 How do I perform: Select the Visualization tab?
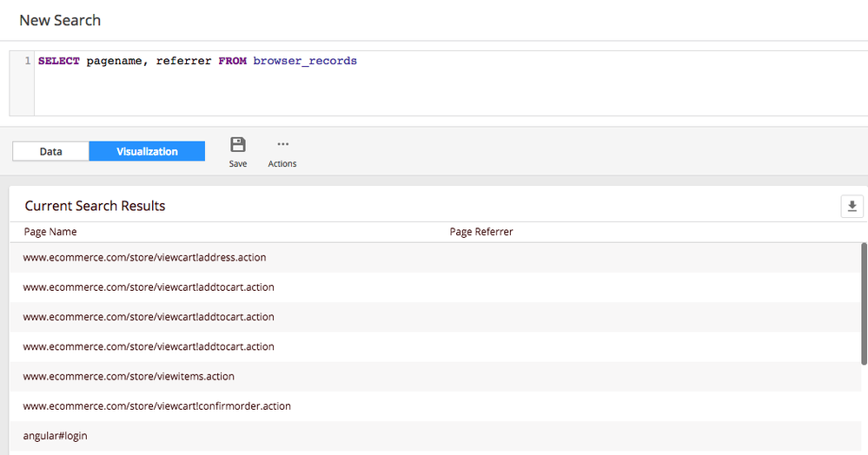(147, 151)
